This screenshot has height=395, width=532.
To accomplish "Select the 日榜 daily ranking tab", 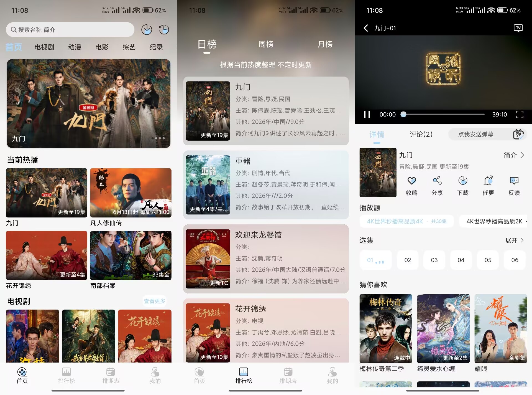I will coord(207,44).
